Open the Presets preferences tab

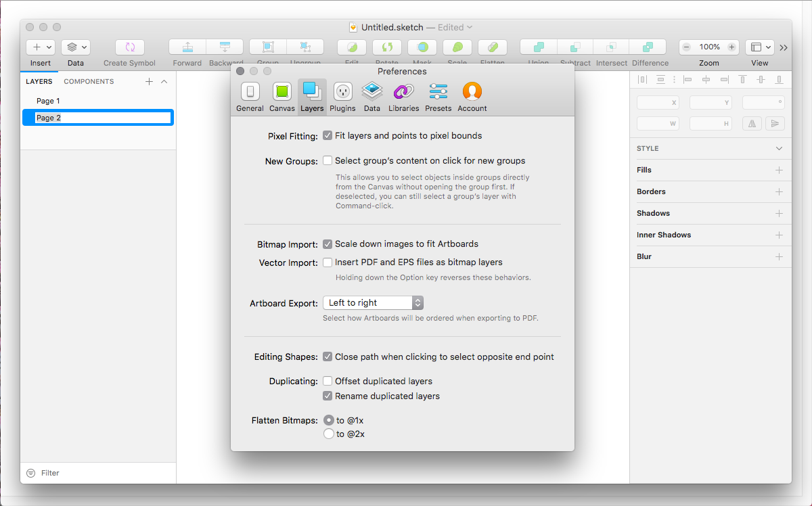coord(438,97)
